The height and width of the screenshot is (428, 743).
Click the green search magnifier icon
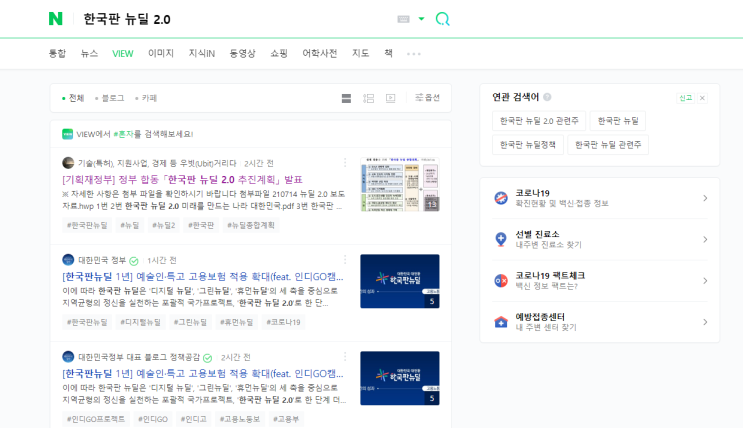pos(442,19)
